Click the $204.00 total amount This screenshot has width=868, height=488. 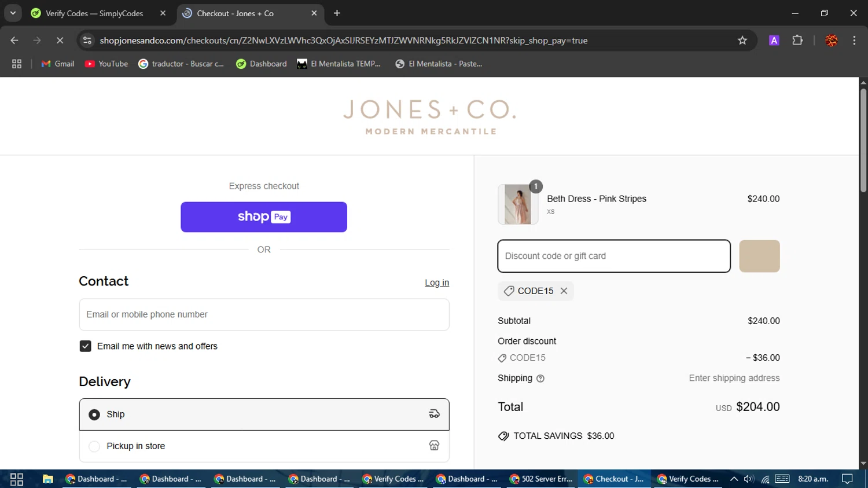click(x=758, y=407)
